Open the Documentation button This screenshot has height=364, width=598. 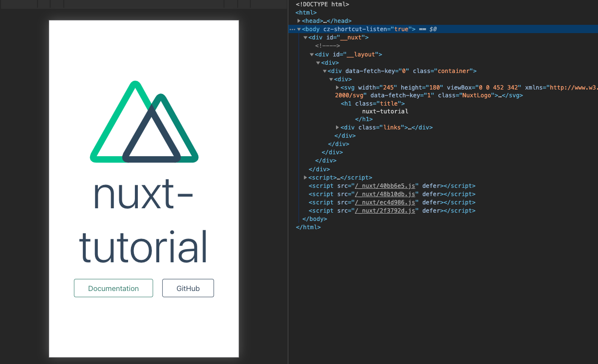click(x=113, y=288)
